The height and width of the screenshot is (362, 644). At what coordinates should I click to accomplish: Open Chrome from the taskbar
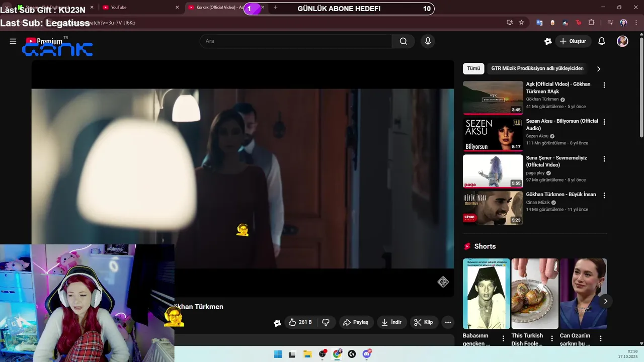(x=337, y=354)
